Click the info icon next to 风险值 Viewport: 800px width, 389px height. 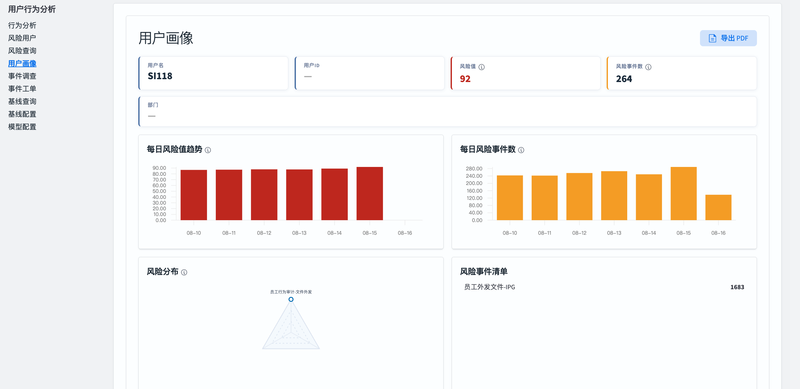point(482,67)
